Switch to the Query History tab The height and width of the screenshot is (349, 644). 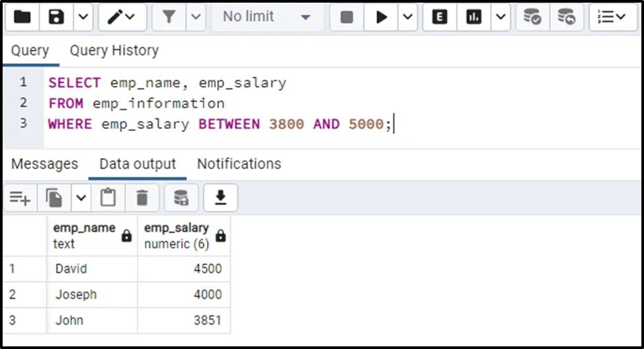(114, 50)
